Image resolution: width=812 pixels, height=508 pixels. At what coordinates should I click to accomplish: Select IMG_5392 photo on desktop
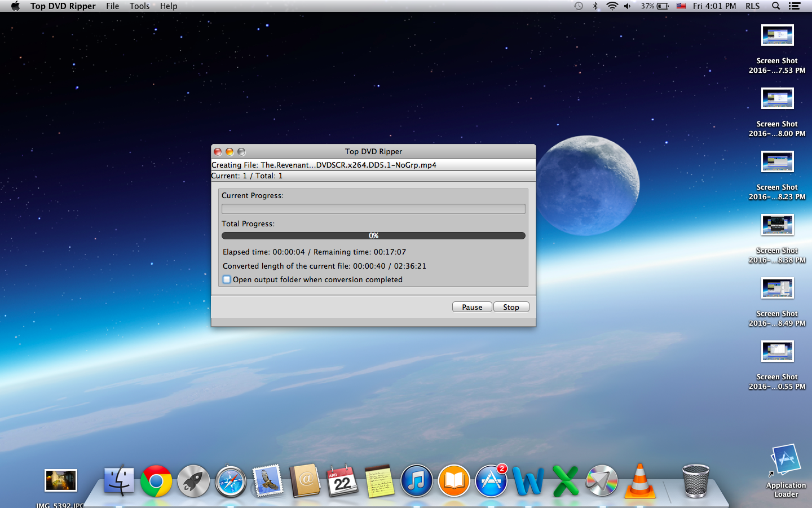coord(60,481)
